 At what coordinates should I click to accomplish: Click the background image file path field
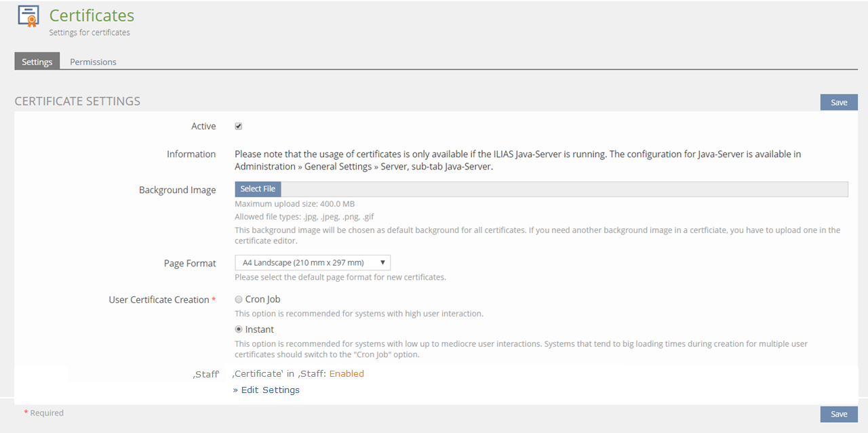point(564,189)
